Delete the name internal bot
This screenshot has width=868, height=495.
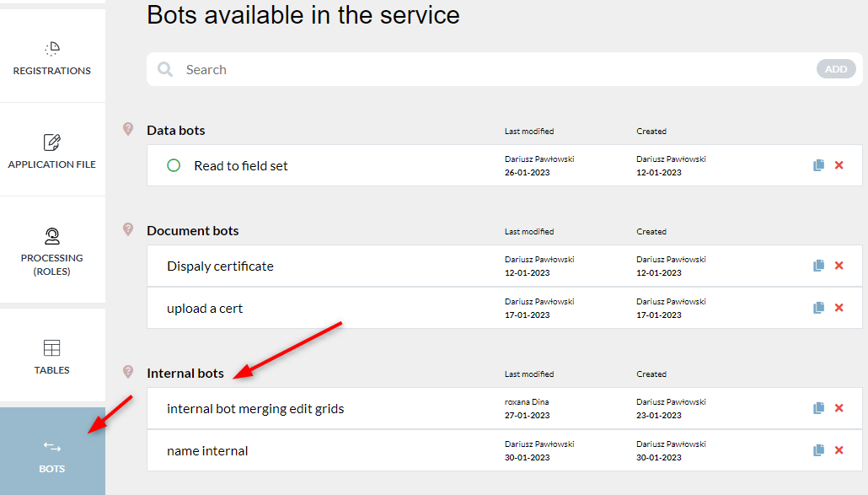839,450
